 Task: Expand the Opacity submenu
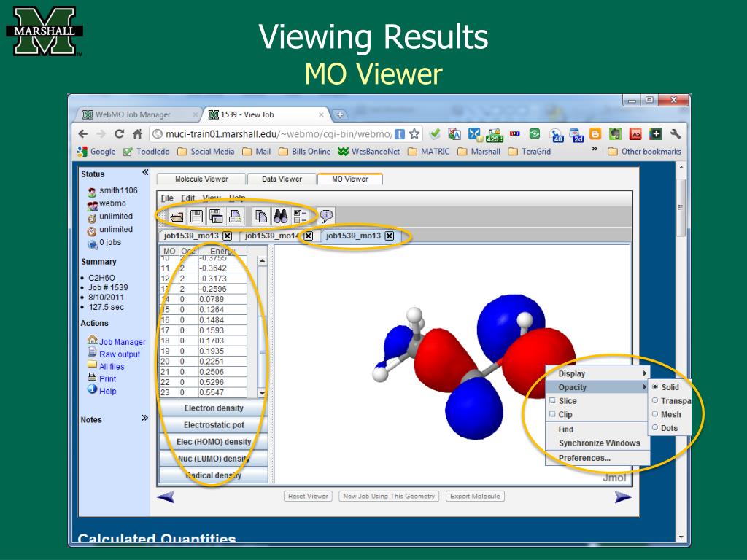point(597,387)
